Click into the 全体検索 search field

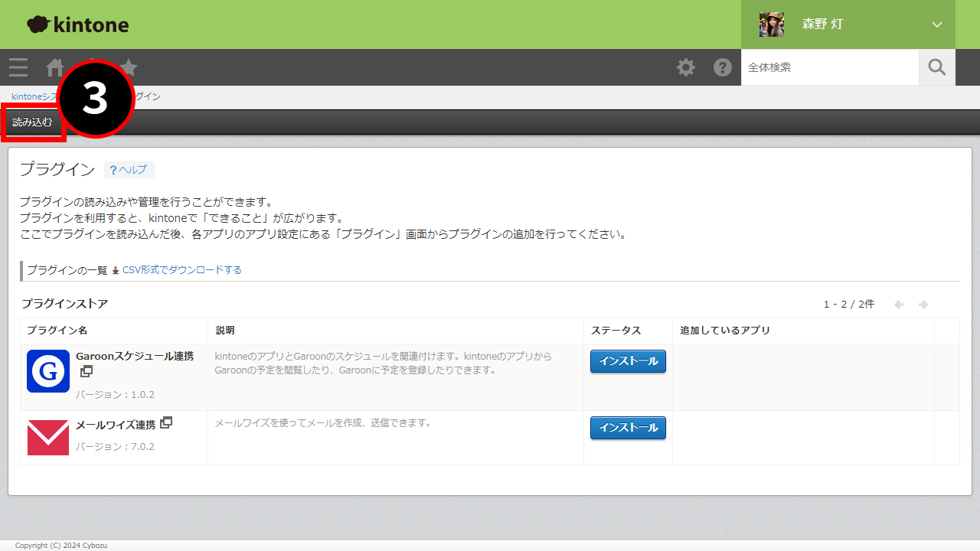[830, 67]
